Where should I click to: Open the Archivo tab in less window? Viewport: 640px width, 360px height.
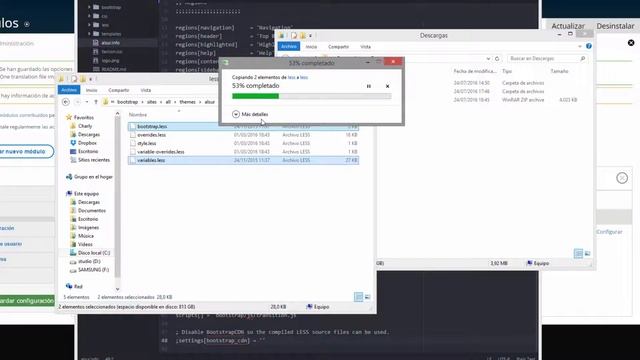(69, 90)
